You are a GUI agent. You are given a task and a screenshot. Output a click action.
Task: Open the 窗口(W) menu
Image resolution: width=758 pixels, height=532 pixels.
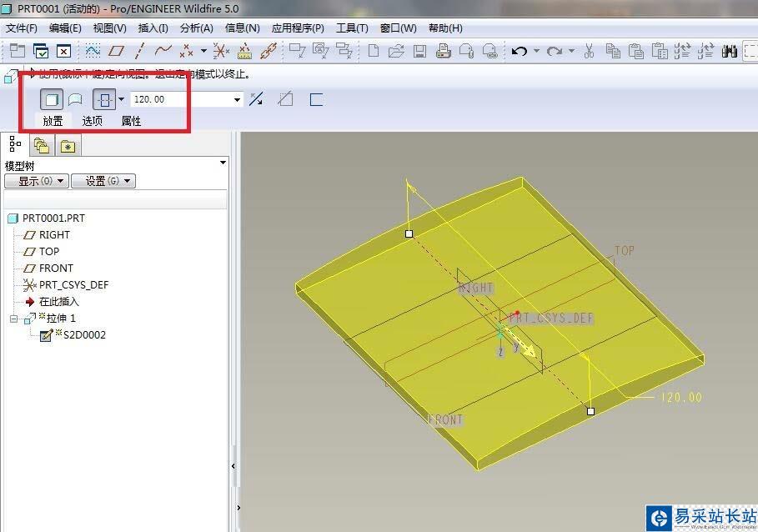pos(398,28)
